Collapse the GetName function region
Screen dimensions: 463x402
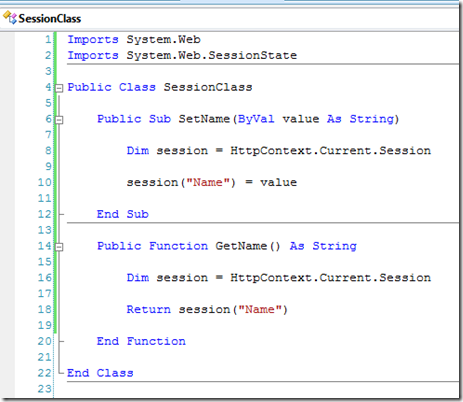point(59,247)
